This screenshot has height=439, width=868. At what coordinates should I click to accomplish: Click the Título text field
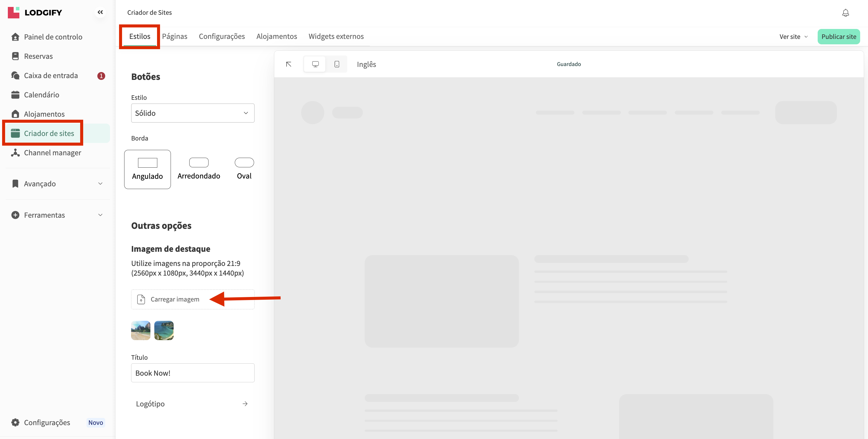(x=192, y=373)
